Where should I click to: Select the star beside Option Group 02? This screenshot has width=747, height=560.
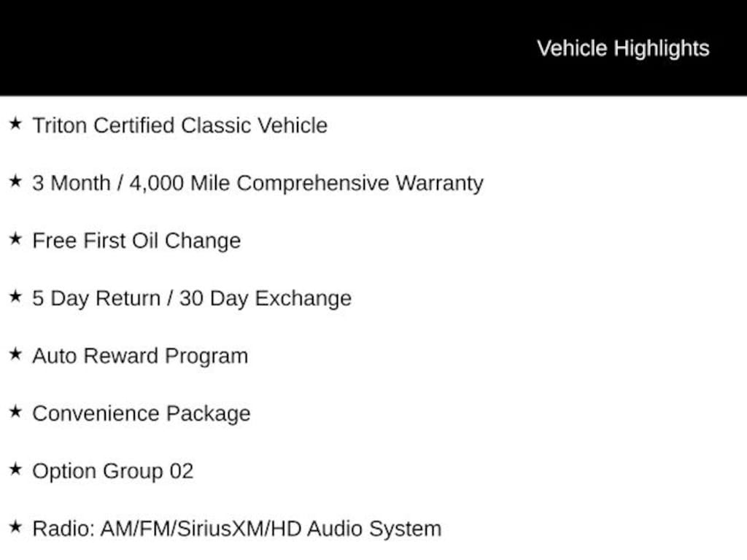15,470
